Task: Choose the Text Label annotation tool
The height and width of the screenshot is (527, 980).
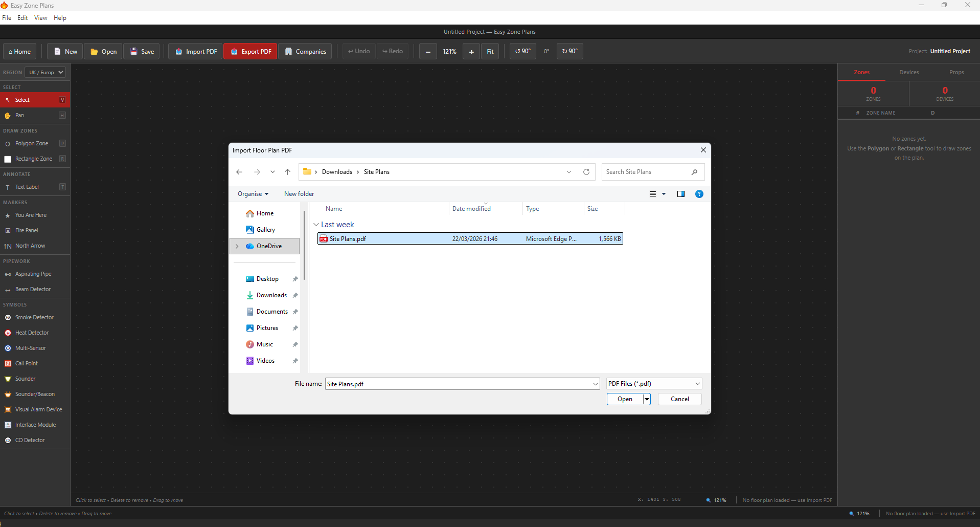Action: pyautogui.click(x=35, y=187)
